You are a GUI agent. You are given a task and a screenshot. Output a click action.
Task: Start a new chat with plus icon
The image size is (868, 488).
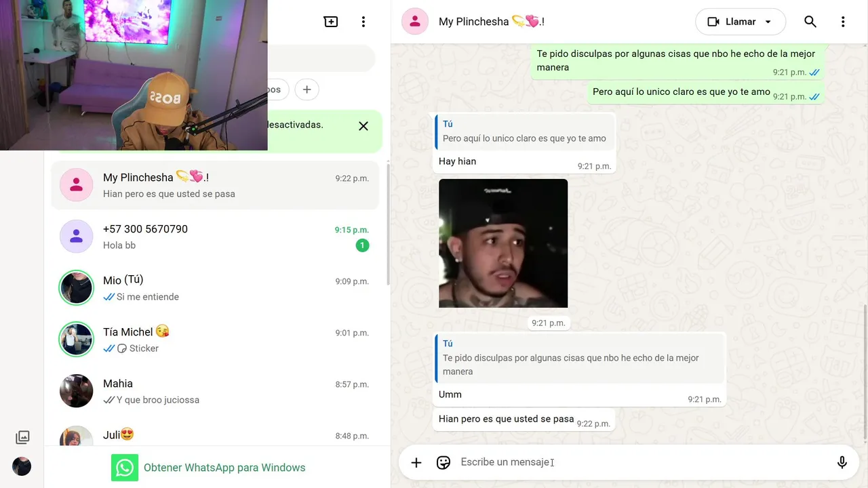(331, 22)
